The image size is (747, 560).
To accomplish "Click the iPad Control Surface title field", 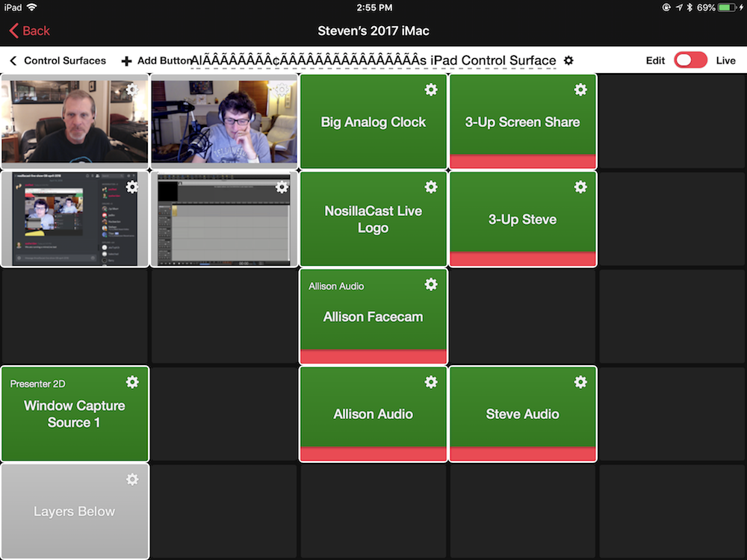I will 373,60.
